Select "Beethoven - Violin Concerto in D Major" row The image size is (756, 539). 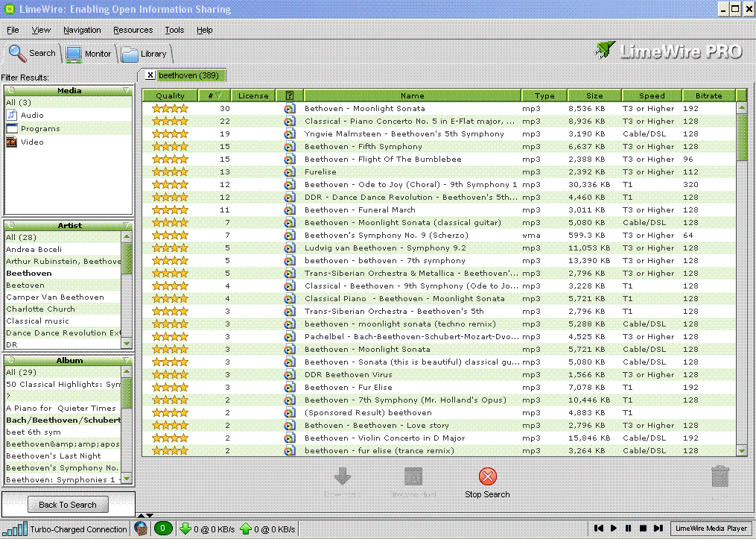pyautogui.click(x=439, y=438)
